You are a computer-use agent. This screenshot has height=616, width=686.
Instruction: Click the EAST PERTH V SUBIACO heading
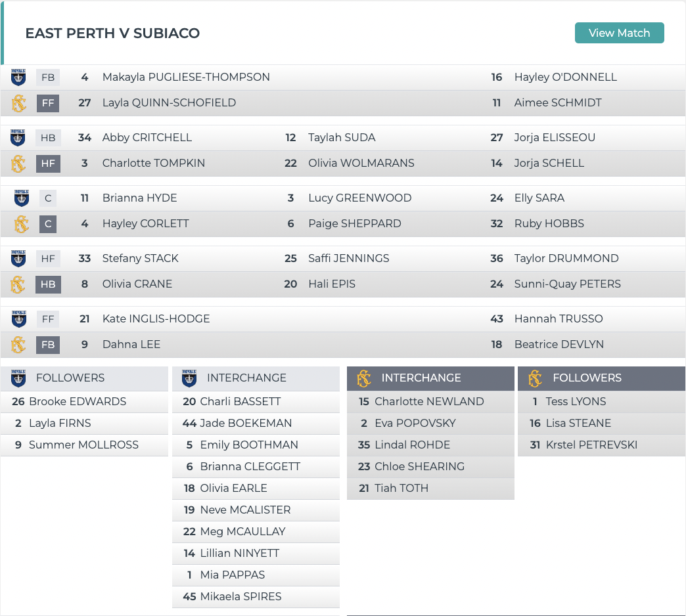[x=112, y=33]
